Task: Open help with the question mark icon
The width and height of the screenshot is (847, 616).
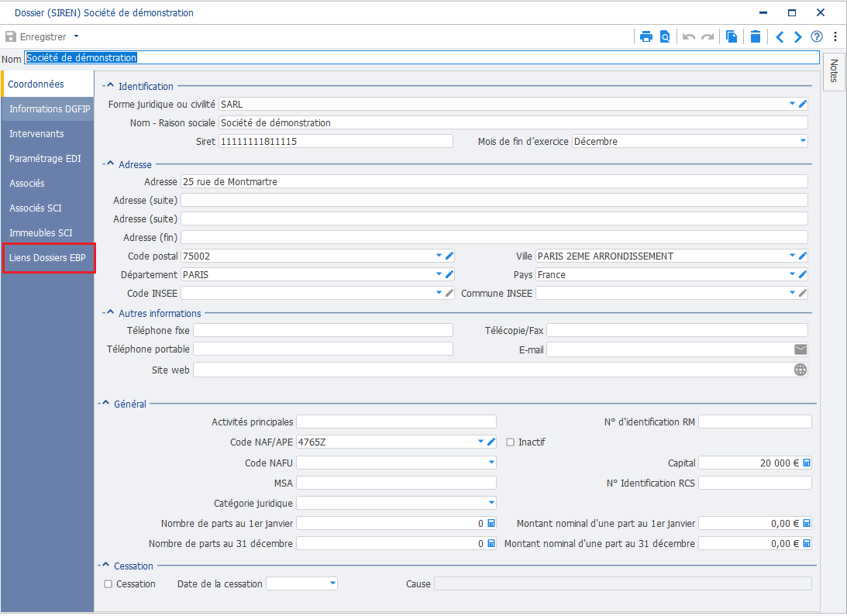Action: (x=817, y=36)
